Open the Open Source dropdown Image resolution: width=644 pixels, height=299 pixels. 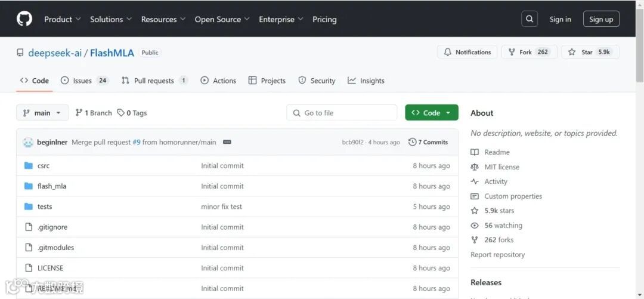[x=222, y=19]
